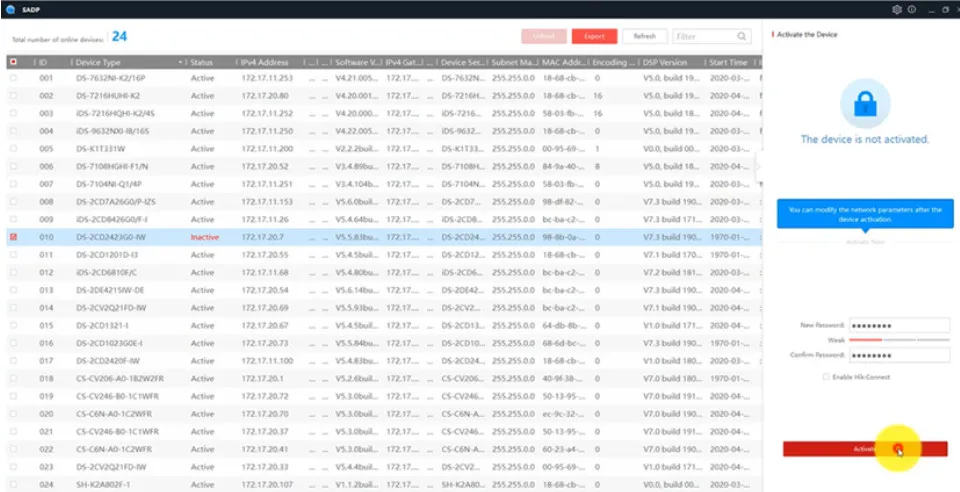
Task: Click the Activate the Device panel title
Action: click(x=807, y=35)
